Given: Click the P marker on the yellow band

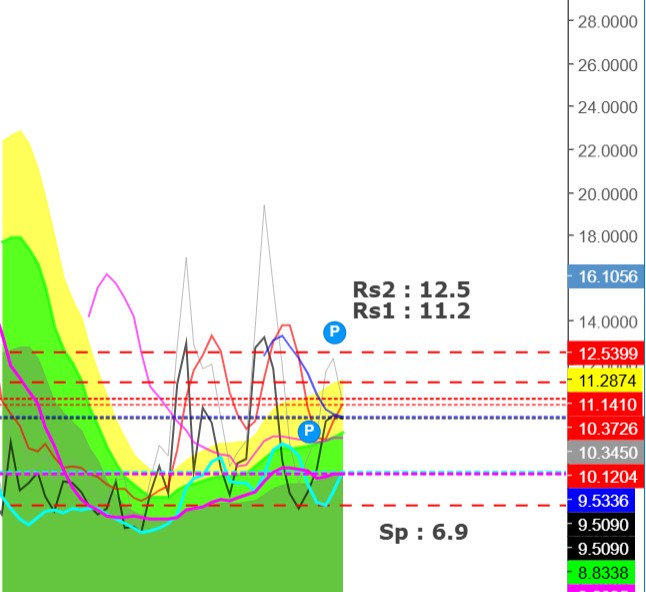Looking at the screenshot, I should click(x=309, y=431).
